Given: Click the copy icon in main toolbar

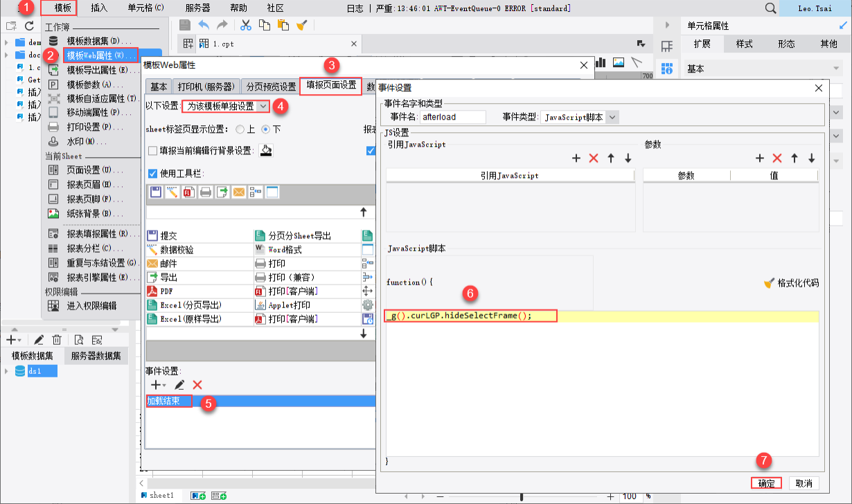Looking at the screenshot, I should [264, 25].
